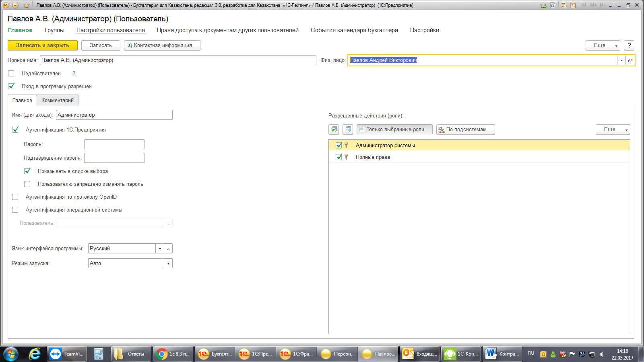Toggle the Недействителен checkbox
This screenshot has width=644, height=362.
(x=11, y=74)
